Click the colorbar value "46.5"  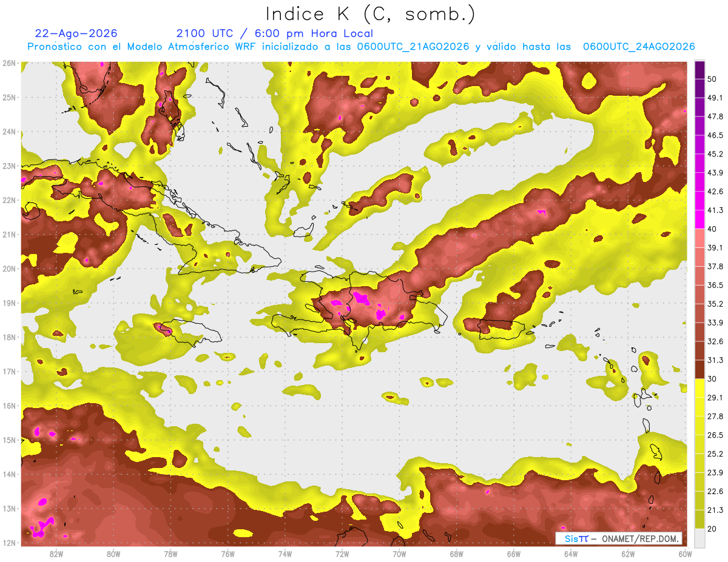pos(715,135)
